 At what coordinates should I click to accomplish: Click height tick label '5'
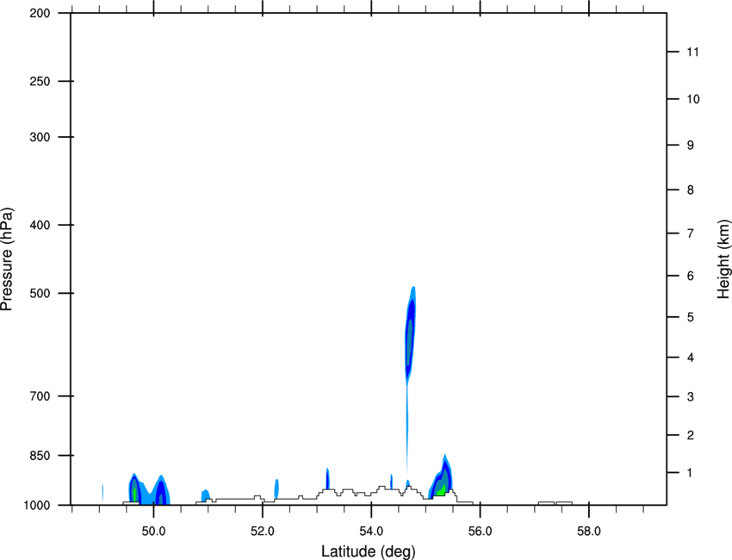[691, 318]
